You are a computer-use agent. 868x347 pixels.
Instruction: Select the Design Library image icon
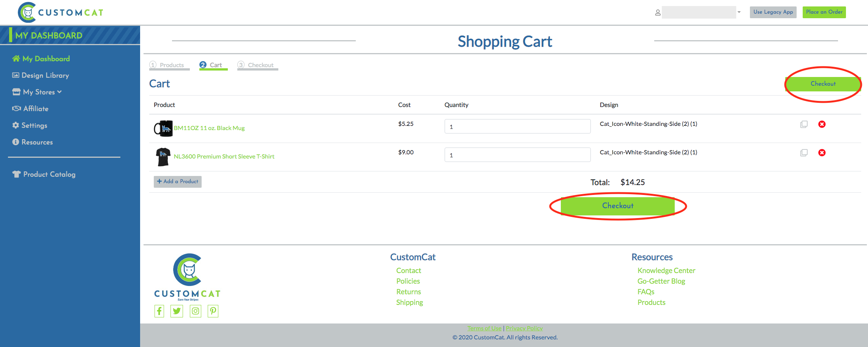[x=16, y=75]
